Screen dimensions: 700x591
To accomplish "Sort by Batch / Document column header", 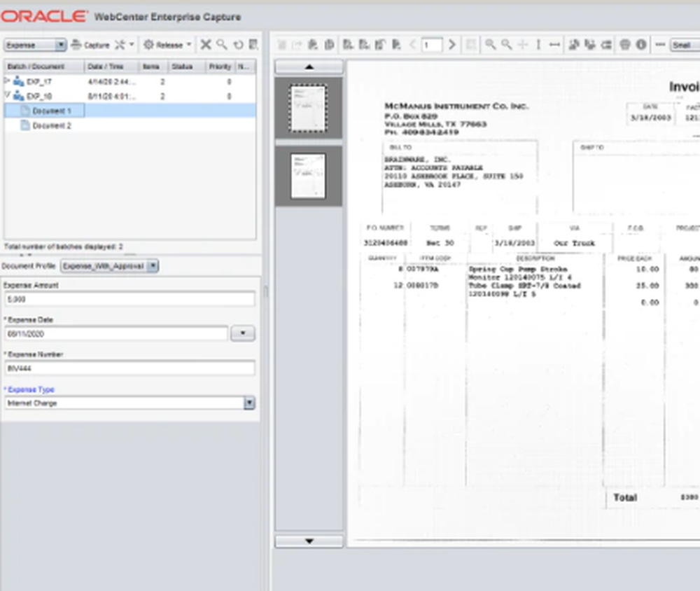I will click(44, 67).
